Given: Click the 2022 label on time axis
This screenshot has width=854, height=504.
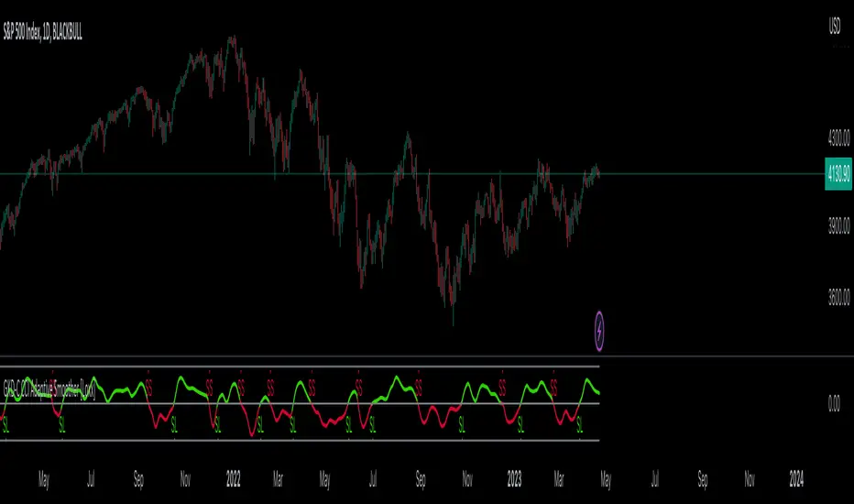Looking at the screenshot, I should pos(233,479).
